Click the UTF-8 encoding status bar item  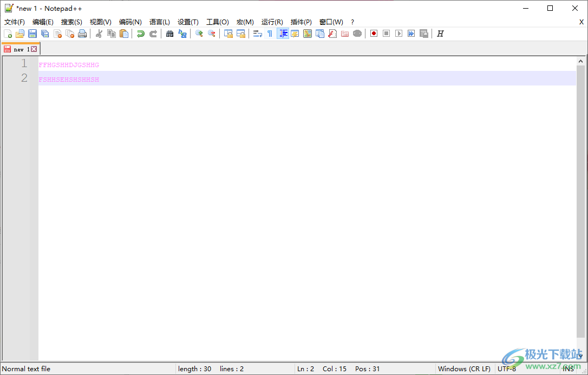click(507, 369)
